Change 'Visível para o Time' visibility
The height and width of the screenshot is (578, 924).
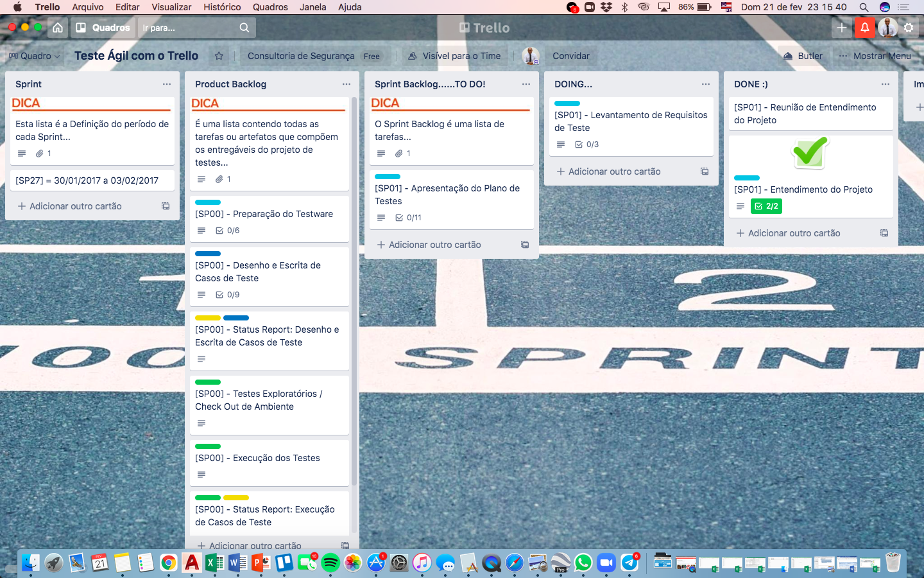(x=454, y=56)
